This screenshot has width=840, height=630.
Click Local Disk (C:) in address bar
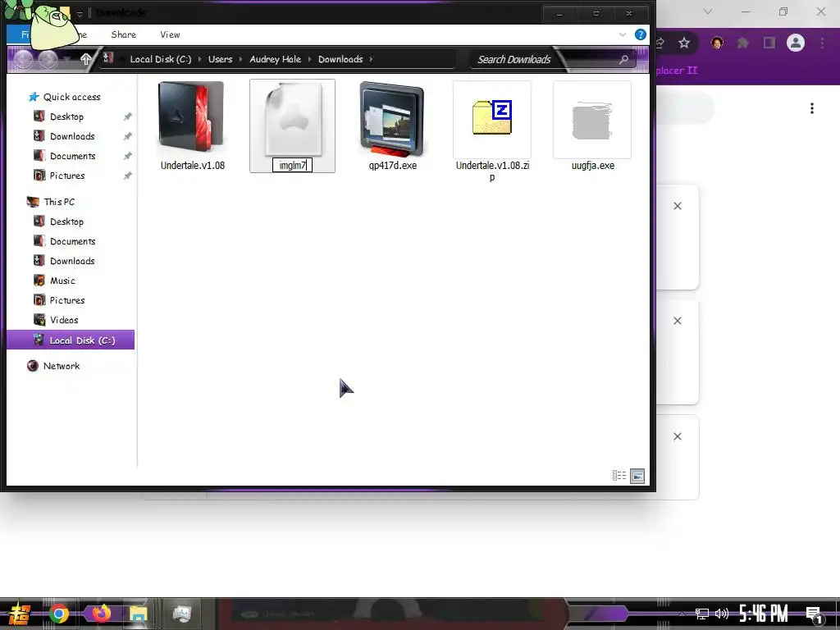pos(160,59)
